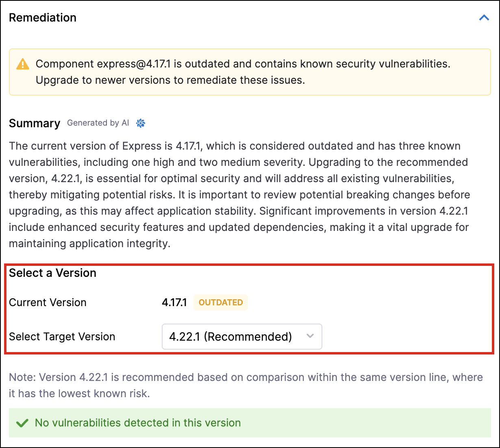Click the Select Target Version label
Image resolution: width=500 pixels, height=448 pixels.
62,337
